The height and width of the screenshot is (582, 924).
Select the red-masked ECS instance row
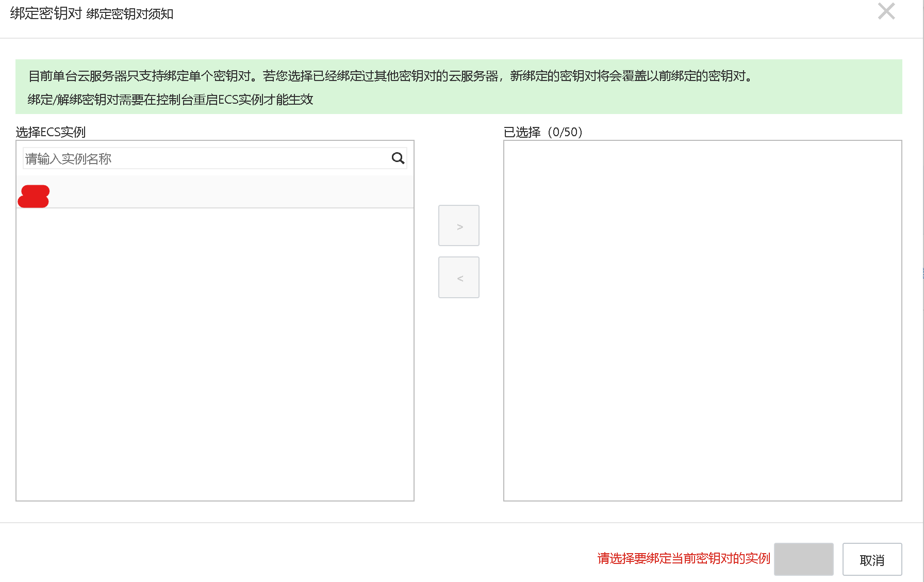tap(215, 192)
